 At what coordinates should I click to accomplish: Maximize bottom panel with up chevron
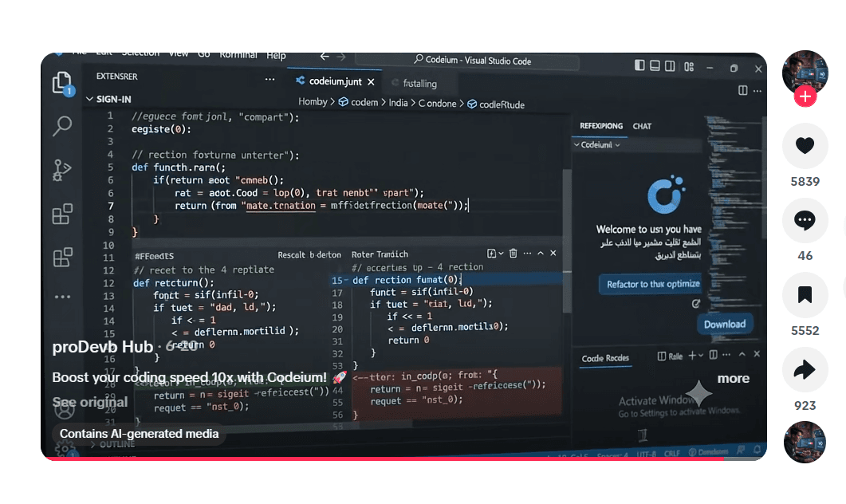click(x=742, y=354)
